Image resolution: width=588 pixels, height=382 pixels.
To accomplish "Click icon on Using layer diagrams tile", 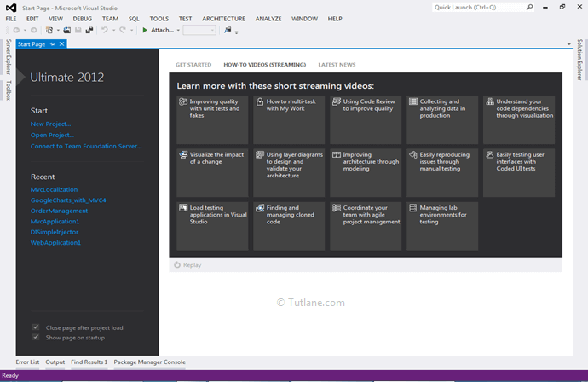I will pos(260,155).
